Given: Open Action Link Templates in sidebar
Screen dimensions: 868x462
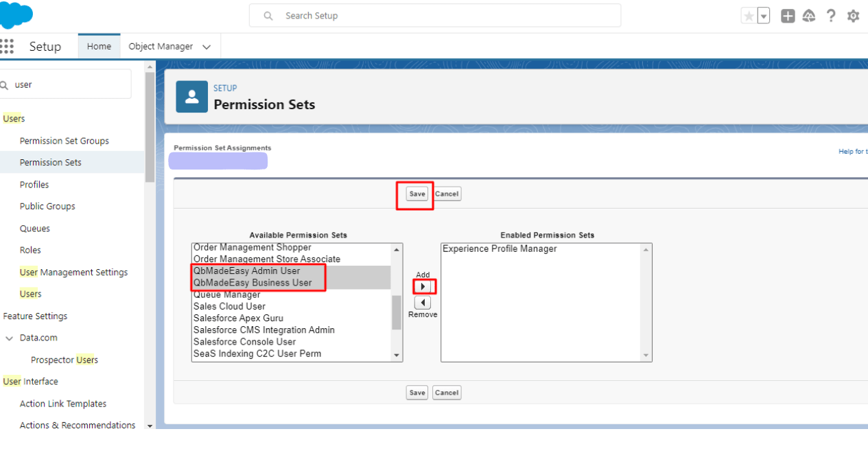Looking at the screenshot, I should 63,404.
